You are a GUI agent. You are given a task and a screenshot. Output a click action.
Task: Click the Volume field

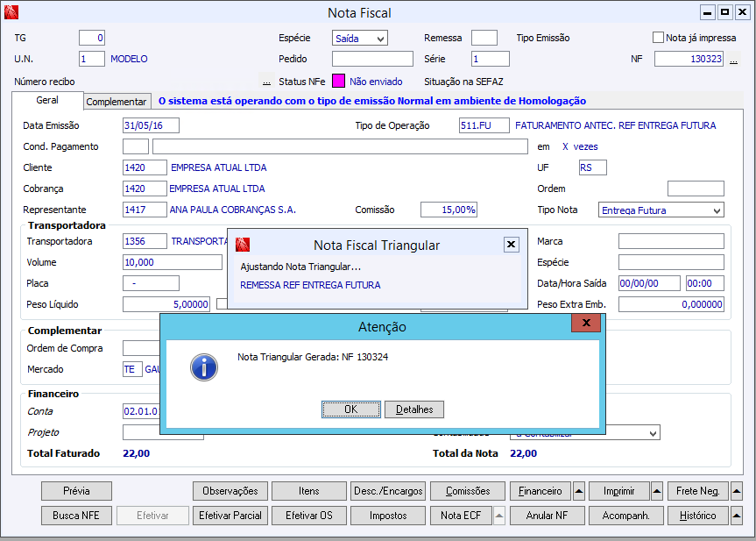pos(172,262)
